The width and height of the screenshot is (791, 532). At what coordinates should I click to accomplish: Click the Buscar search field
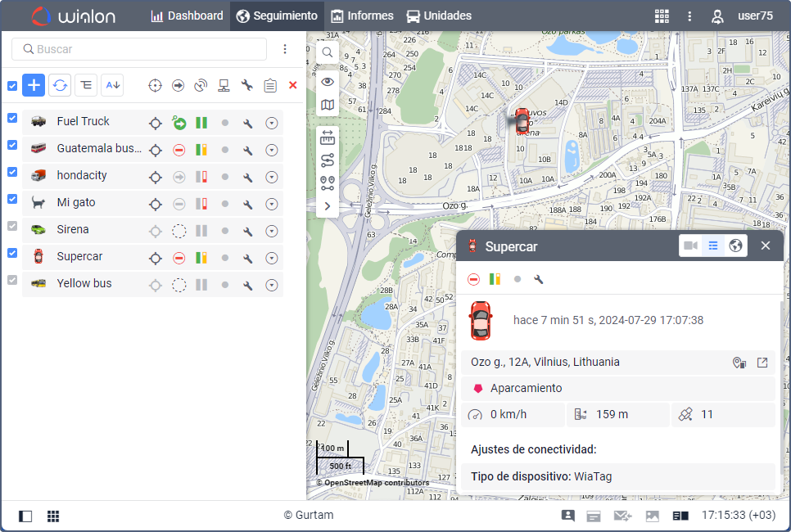coord(139,49)
